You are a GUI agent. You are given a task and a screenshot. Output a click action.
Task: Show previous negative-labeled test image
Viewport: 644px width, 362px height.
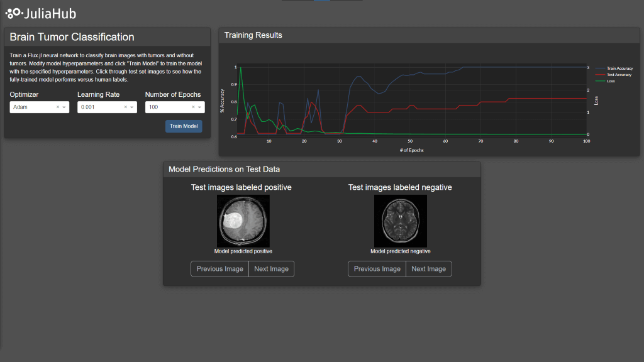click(377, 269)
